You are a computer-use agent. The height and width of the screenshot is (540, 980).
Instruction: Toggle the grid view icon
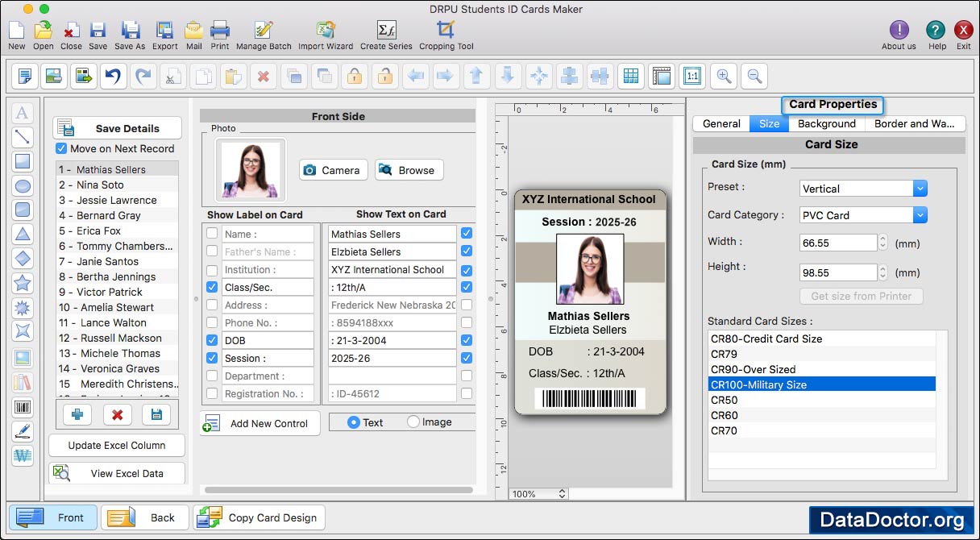(631, 77)
